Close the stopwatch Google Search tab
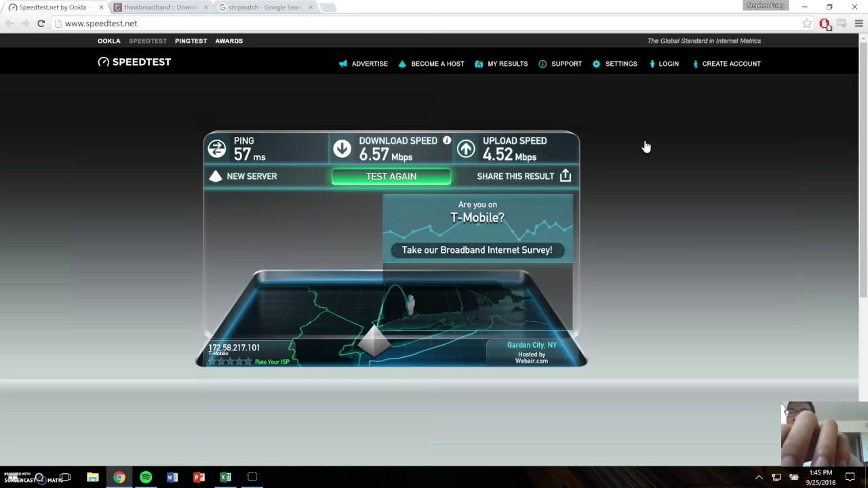Image resolution: width=868 pixels, height=488 pixels. [310, 7]
